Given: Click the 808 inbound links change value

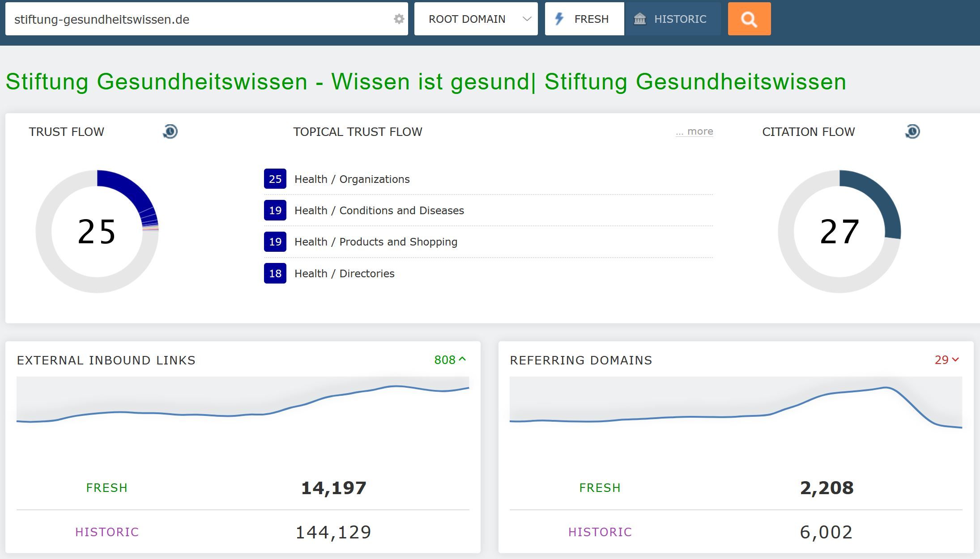Looking at the screenshot, I should (444, 360).
